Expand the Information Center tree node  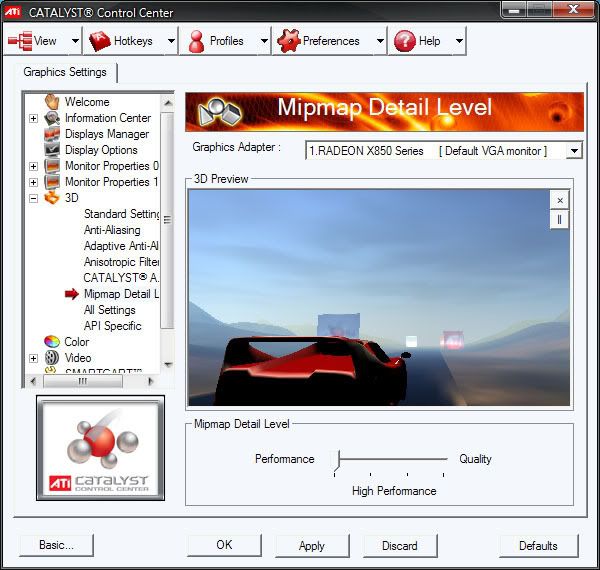33,118
